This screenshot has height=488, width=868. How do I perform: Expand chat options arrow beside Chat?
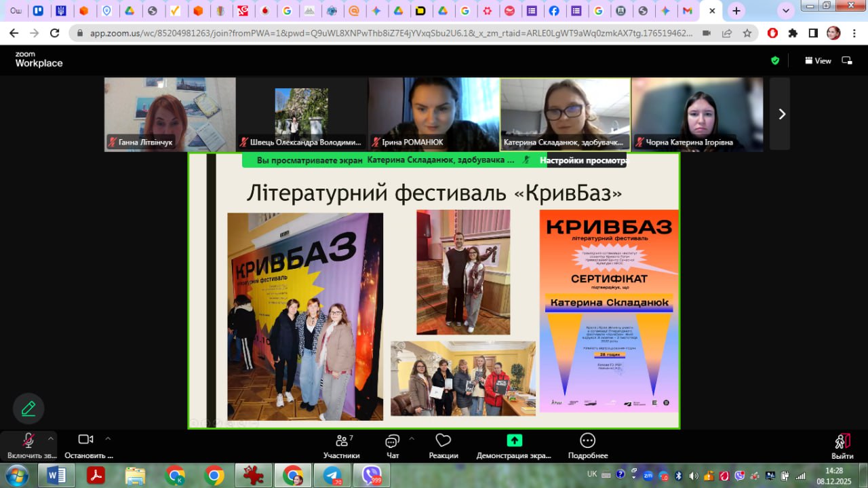click(412, 438)
